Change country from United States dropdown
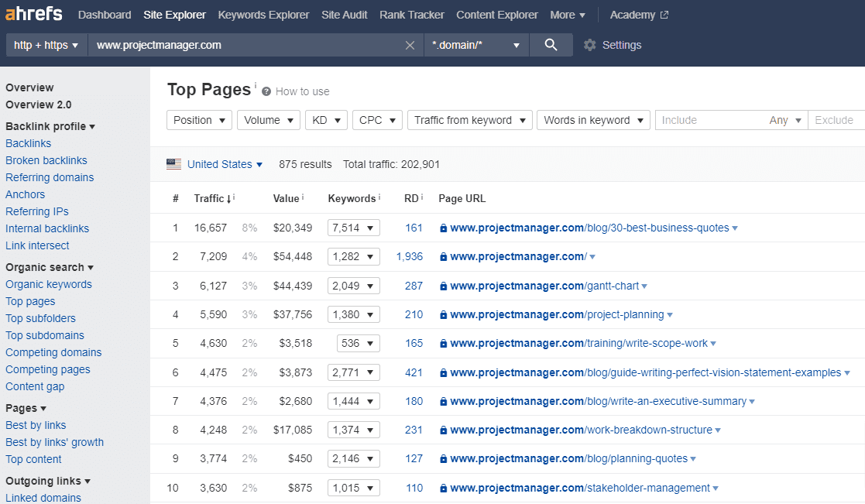The image size is (865, 504). (x=225, y=164)
